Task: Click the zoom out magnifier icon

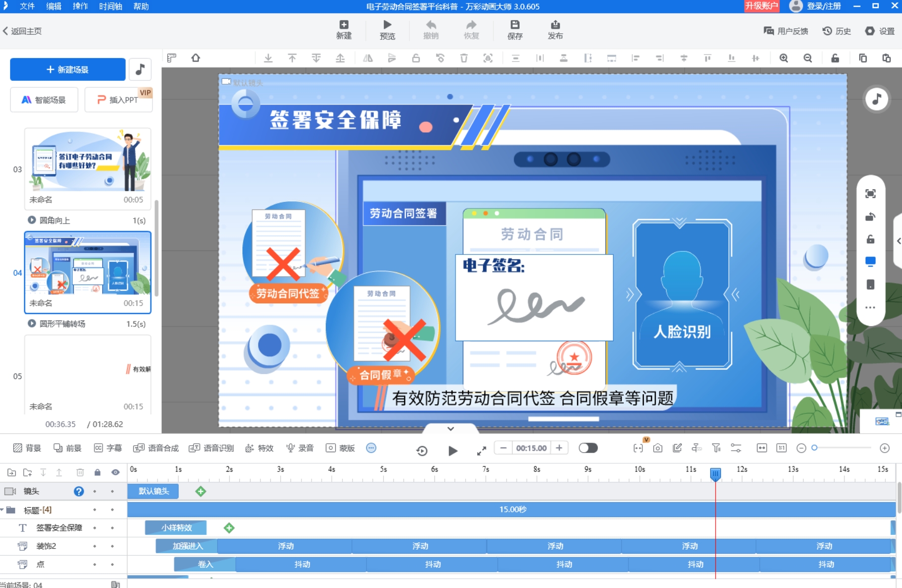Action: click(808, 58)
